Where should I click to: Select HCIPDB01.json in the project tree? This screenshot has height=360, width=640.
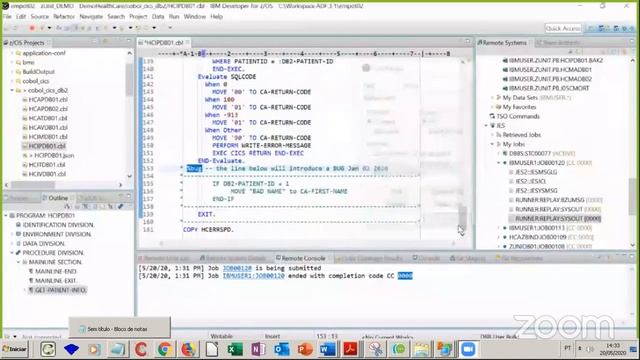tap(54, 156)
